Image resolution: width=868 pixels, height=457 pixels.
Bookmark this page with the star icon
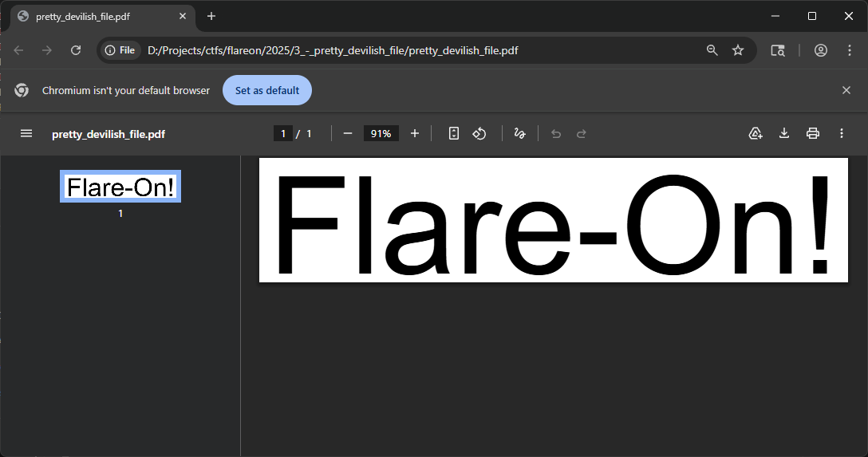(738, 50)
